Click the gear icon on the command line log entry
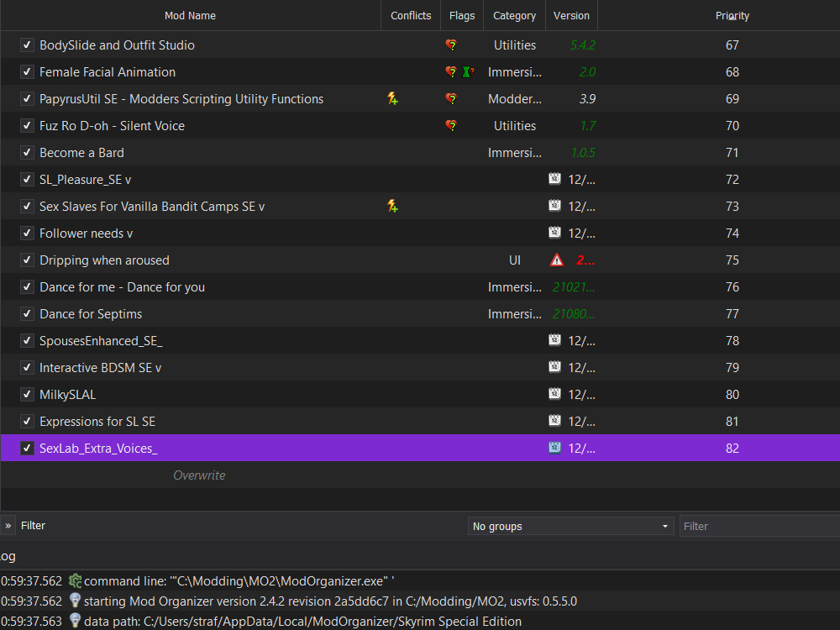840x630 pixels. (x=75, y=580)
